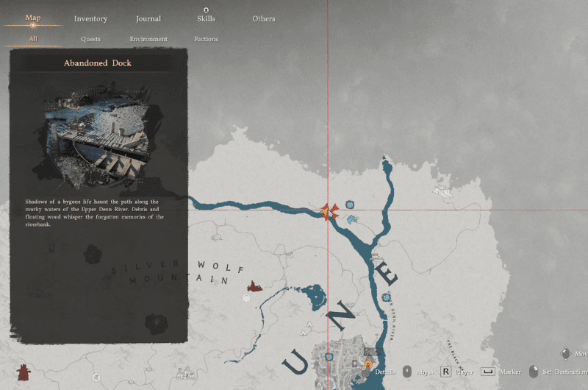Open the Skills tab
Viewport: 588px width, 390px height.
pos(207,18)
